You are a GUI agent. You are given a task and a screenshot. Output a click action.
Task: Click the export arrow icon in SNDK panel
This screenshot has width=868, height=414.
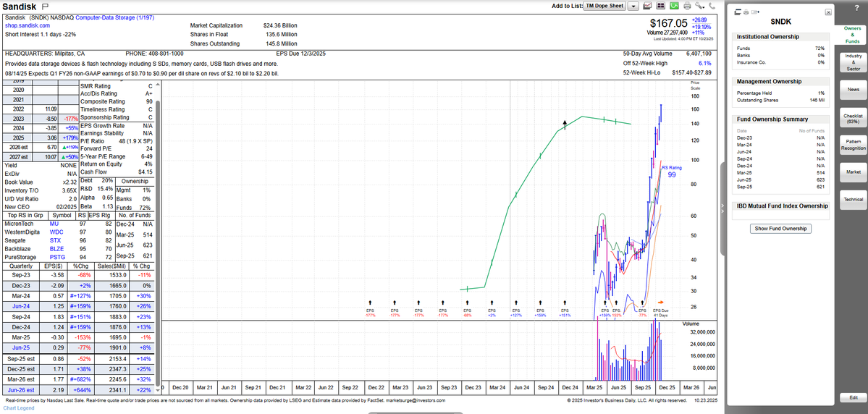click(x=756, y=12)
